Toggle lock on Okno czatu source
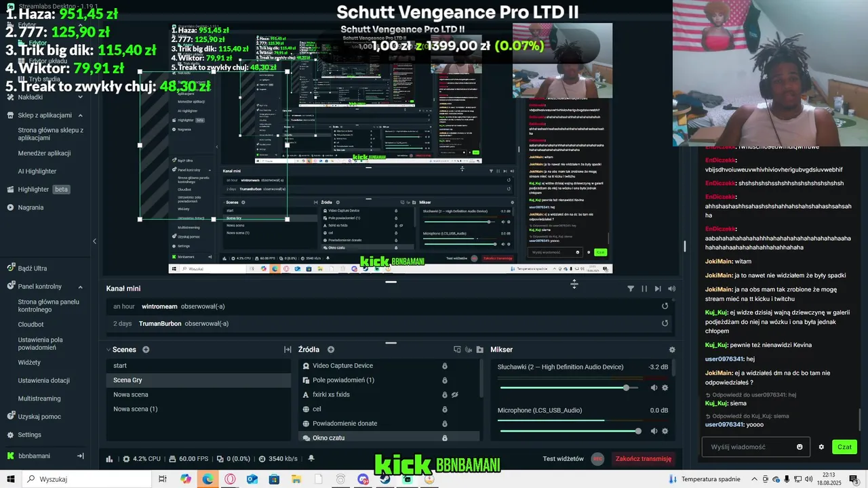Screen dimensions: 868x488 click(x=445, y=438)
